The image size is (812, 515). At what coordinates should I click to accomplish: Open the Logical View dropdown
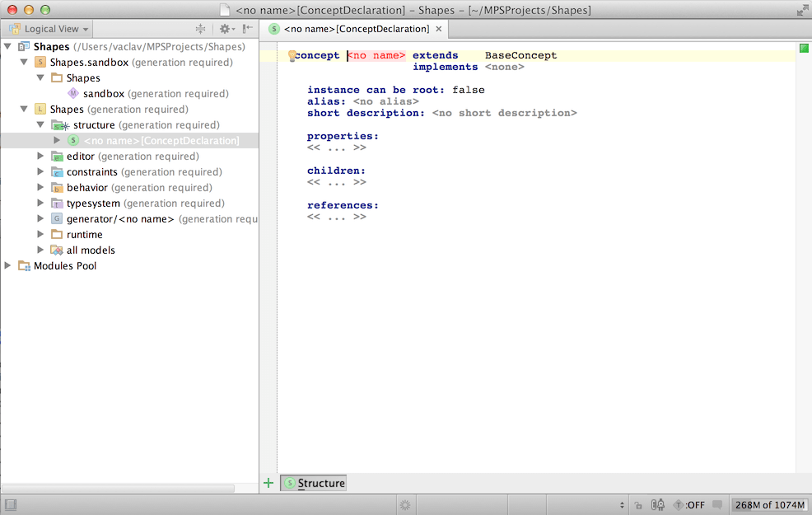49,29
